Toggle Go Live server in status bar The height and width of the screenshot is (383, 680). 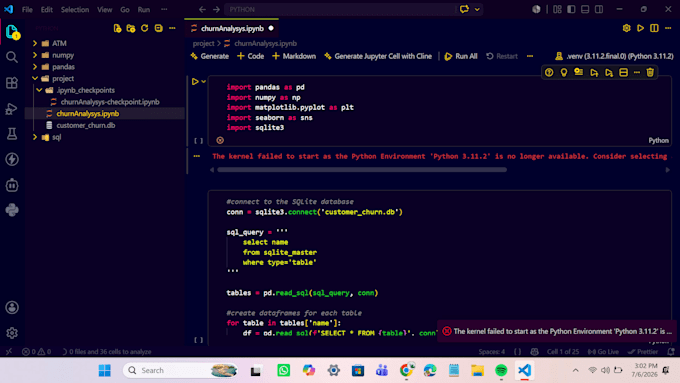tap(603, 352)
